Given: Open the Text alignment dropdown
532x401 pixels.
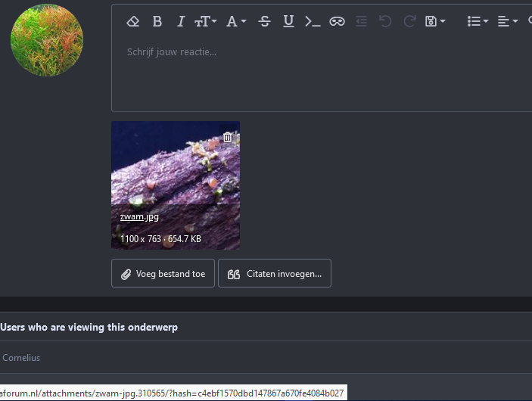Looking at the screenshot, I should point(508,21).
